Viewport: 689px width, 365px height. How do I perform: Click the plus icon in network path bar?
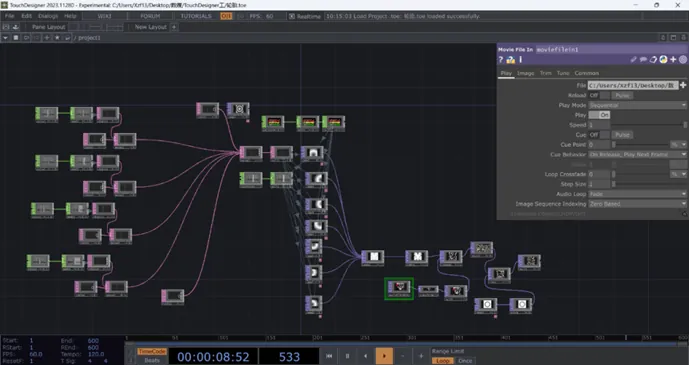[x=47, y=38]
